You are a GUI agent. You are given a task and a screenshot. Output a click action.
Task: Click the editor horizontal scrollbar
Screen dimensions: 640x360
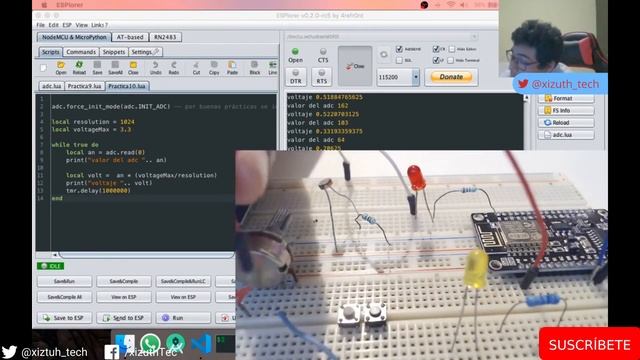tap(146, 255)
